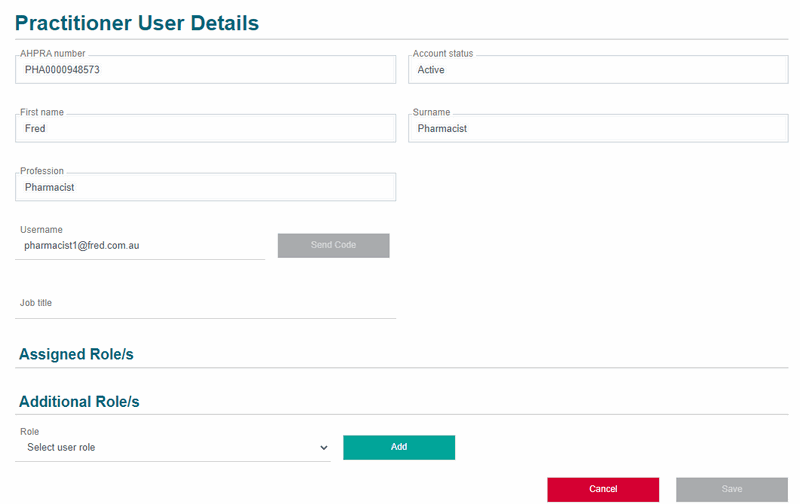The width and height of the screenshot is (800, 504).
Task: Click the red Cancel button
Action: (603, 489)
